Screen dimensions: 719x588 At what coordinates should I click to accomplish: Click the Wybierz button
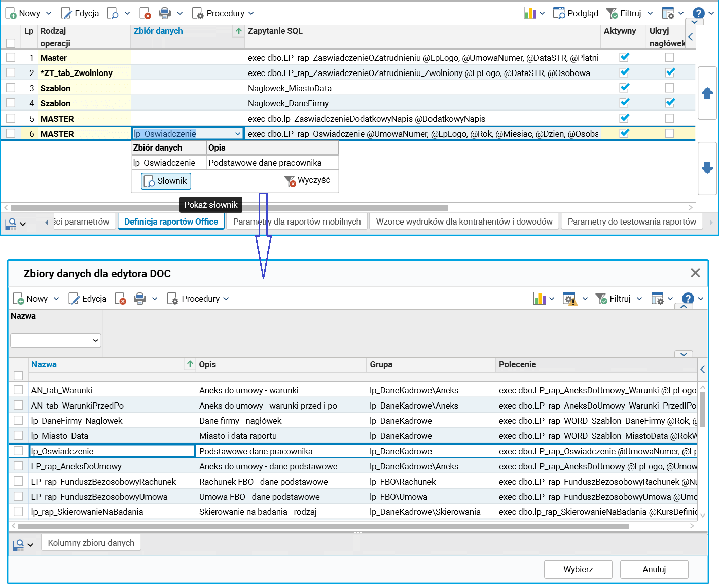[578, 569]
